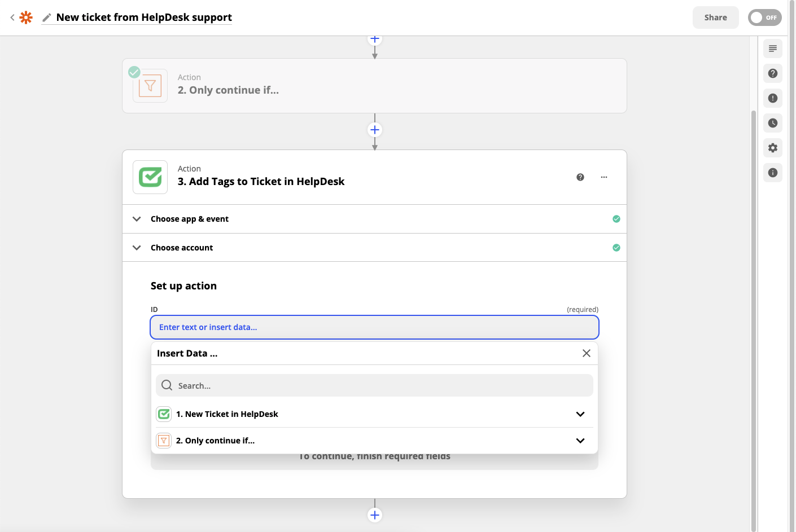The height and width of the screenshot is (532, 796).
Task: Click the Search field in Insert Data
Action: coord(374,386)
